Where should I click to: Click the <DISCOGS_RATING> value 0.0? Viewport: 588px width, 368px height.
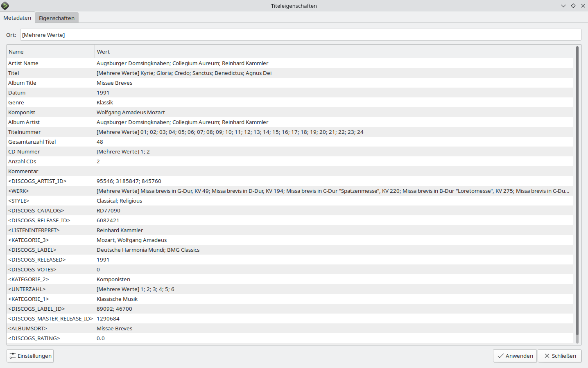coord(101,338)
